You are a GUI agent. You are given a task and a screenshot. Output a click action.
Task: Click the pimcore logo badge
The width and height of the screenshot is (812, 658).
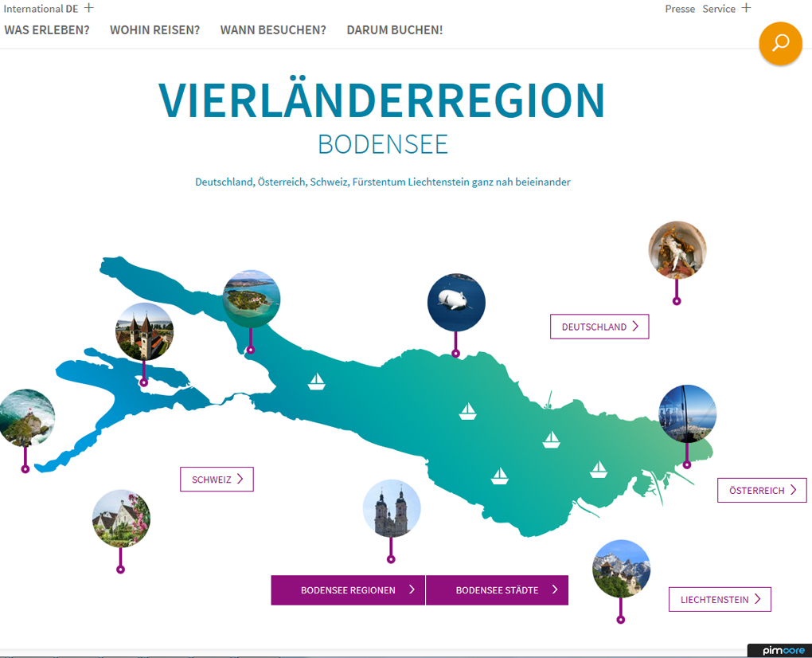[779, 651]
